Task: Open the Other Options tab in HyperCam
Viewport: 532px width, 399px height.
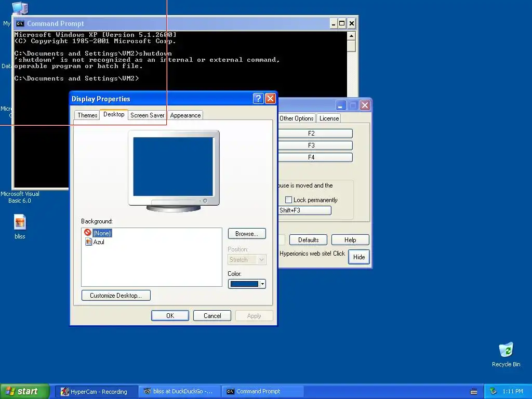Action: point(297,118)
